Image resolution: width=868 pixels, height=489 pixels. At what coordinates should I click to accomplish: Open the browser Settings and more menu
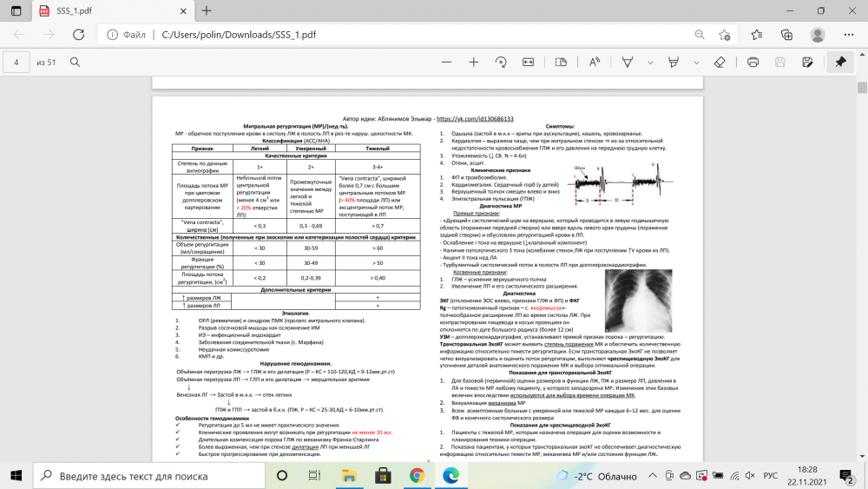click(x=848, y=35)
